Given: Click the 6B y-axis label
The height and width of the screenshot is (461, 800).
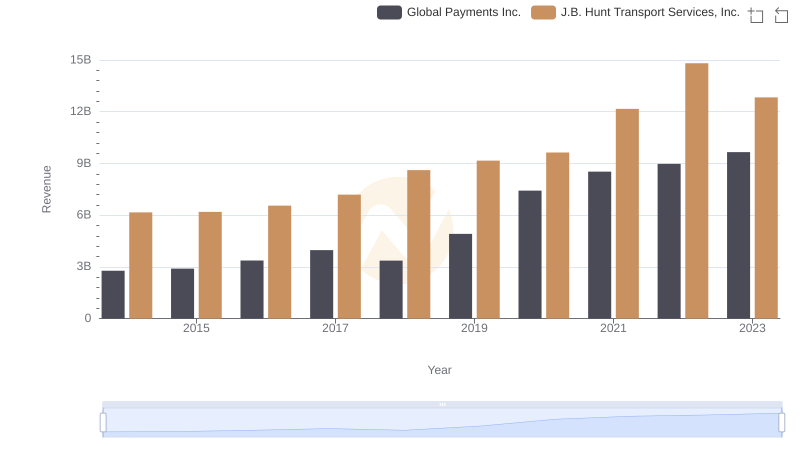Looking at the screenshot, I should (x=84, y=215).
